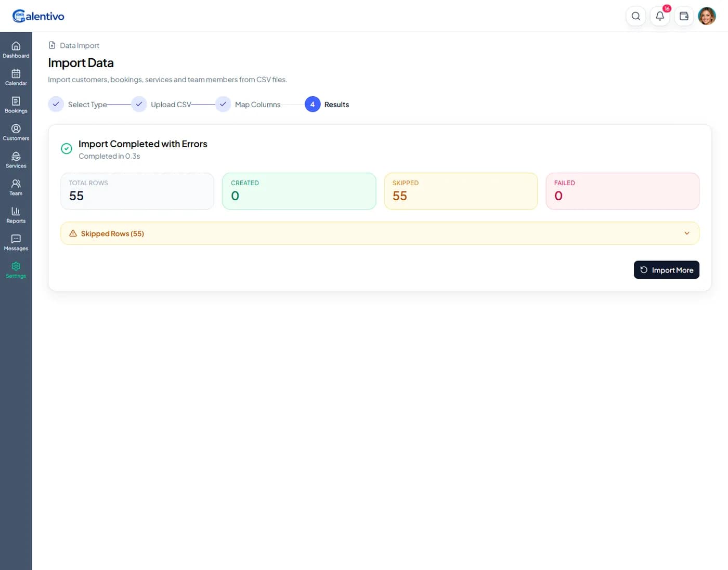This screenshot has width=728, height=570.
Task: Open the user profile avatar
Action: 707,16
